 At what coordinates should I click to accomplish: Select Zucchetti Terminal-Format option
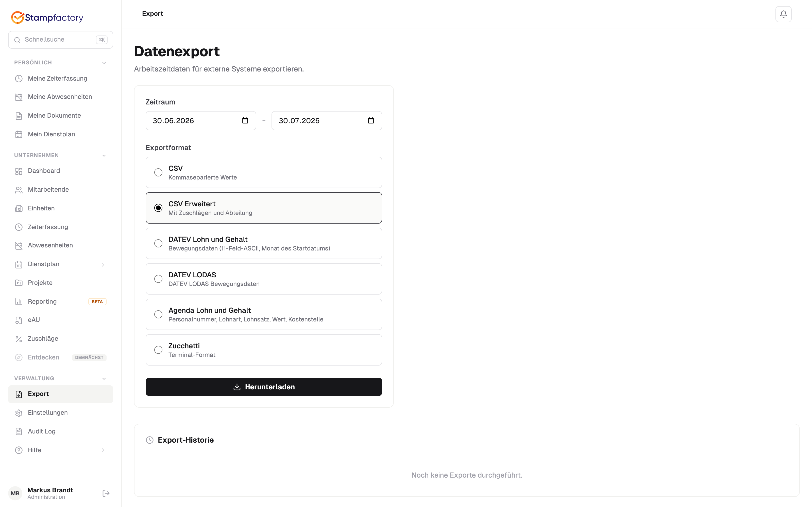point(264,350)
